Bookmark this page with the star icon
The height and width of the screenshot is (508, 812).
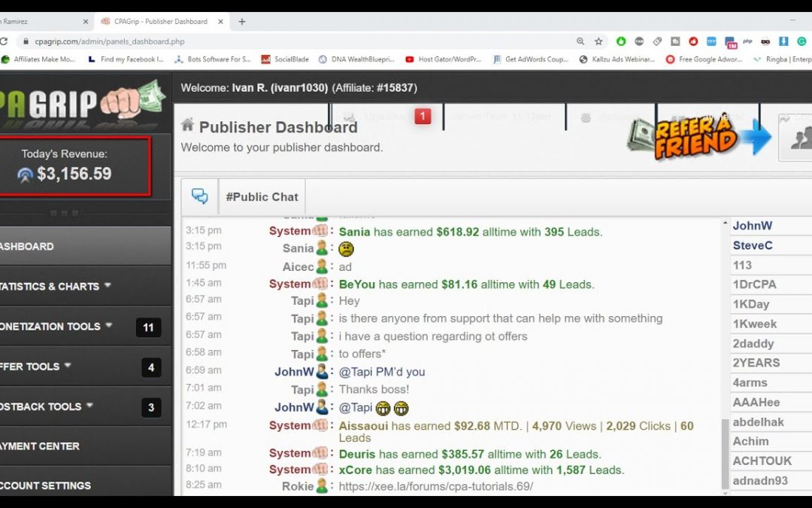pos(598,41)
